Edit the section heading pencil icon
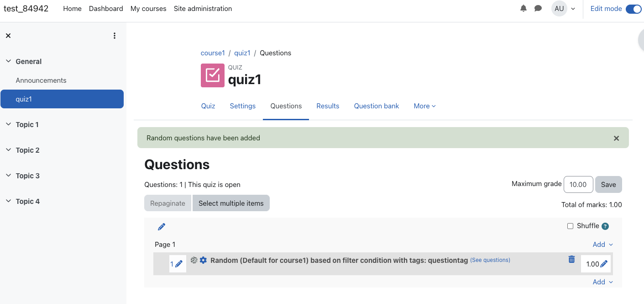This screenshot has height=304, width=644. [x=162, y=227]
